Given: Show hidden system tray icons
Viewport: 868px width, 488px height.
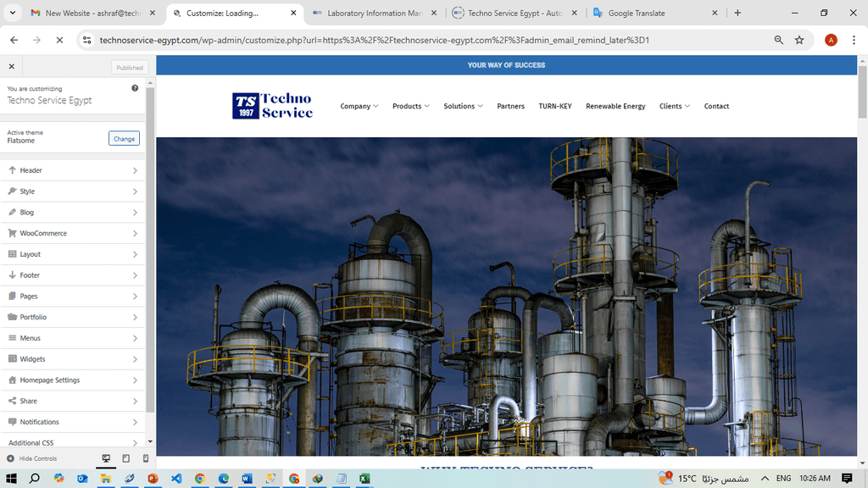Looking at the screenshot, I should (765, 478).
